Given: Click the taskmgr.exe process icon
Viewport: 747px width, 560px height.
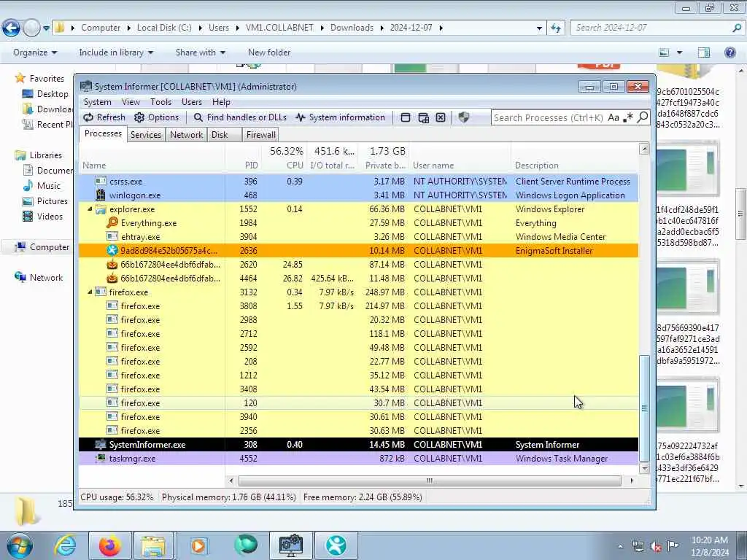Looking at the screenshot, I should [x=101, y=458].
